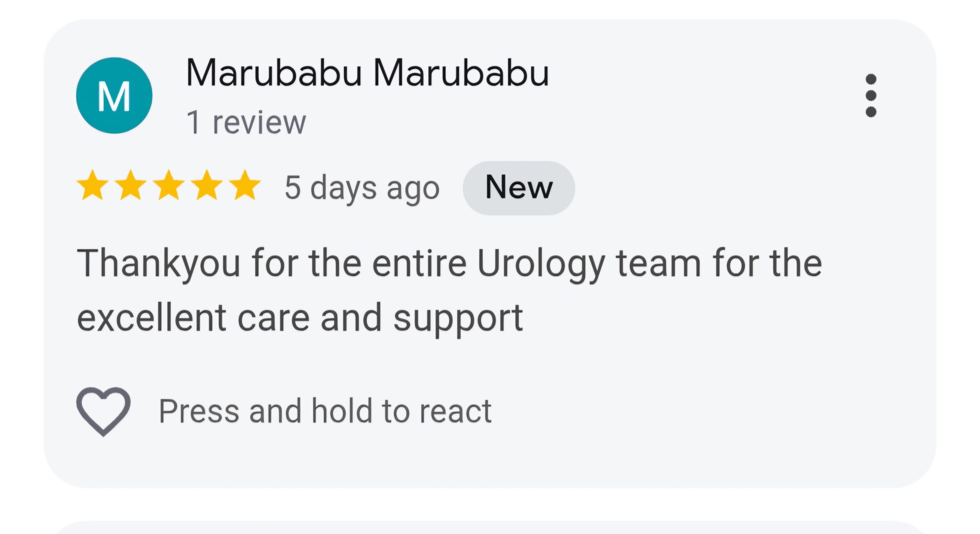Open Marubabu Marubabu's reviewer profile name

367,73
